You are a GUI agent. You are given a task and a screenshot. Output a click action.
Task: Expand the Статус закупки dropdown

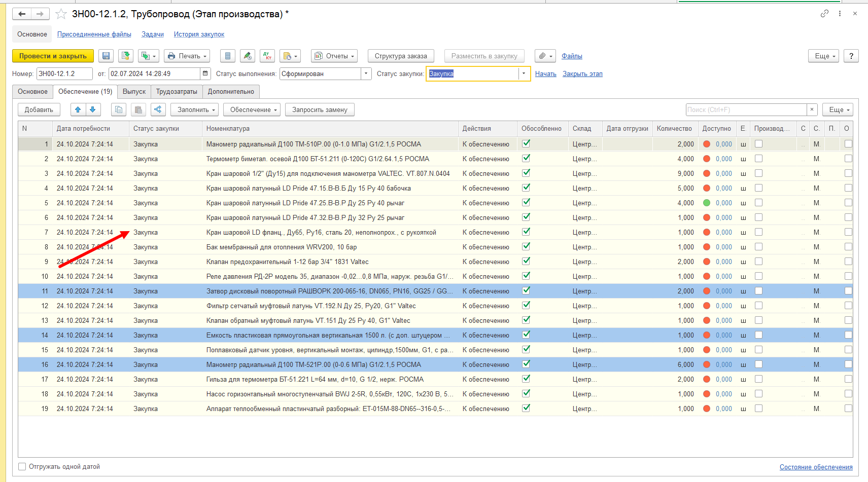[524, 73]
